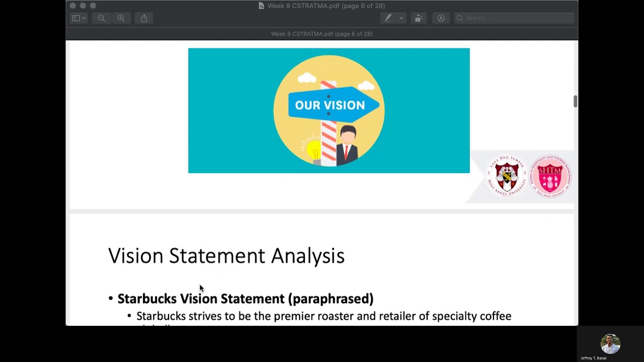
Task: Show the Markup toolbar
Action: tap(441, 18)
